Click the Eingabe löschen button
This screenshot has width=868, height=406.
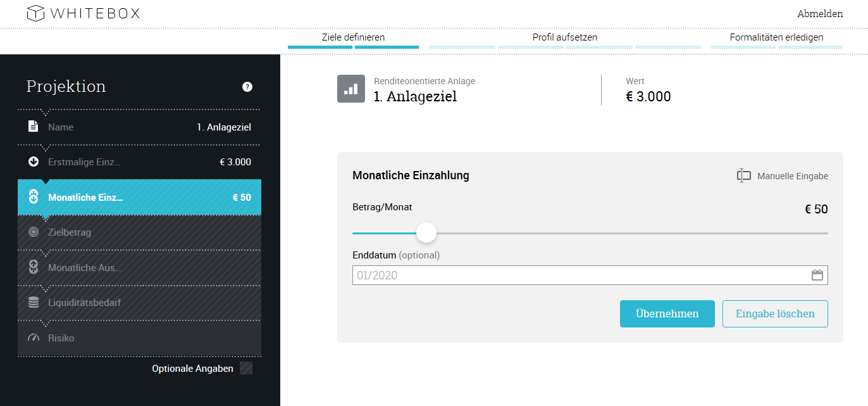coord(775,314)
